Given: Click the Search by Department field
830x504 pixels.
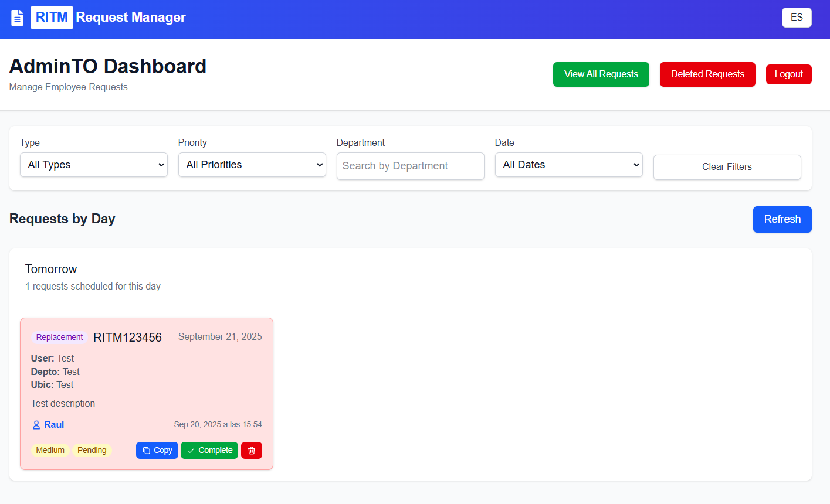Looking at the screenshot, I should (x=411, y=166).
